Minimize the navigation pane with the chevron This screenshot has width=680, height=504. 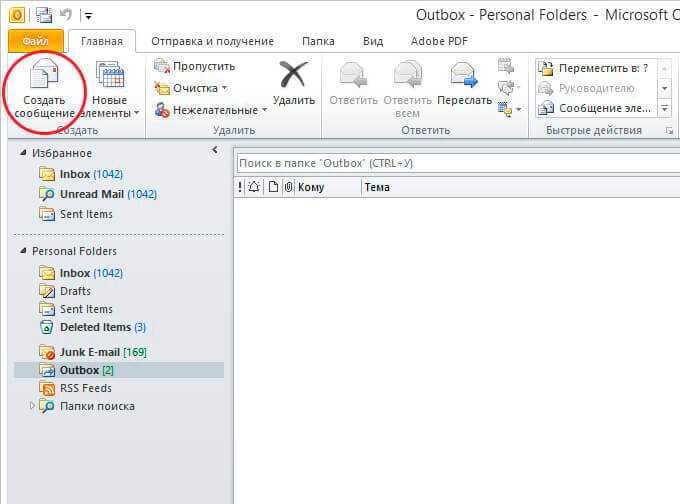pyautogui.click(x=215, y=151)
